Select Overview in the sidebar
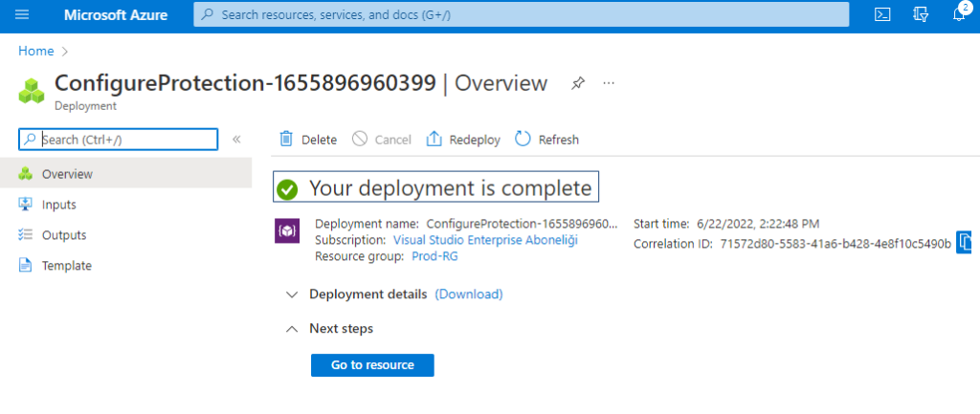 (125, 174)
